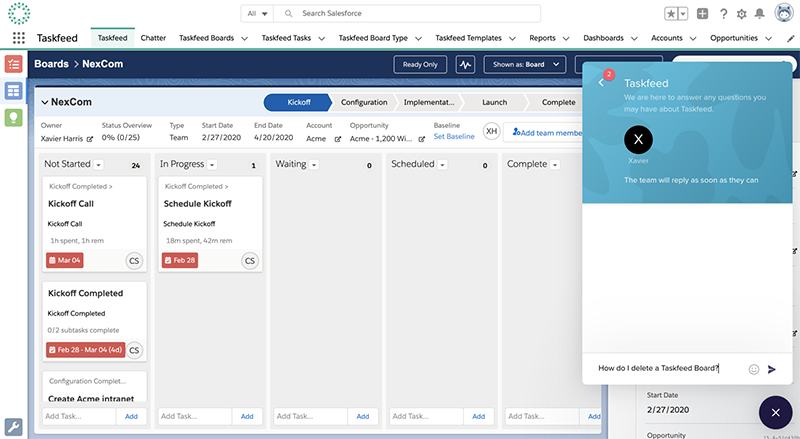This screenshot has width=800, height=439.
Task: Open the Scheduled column menu
Action: [442, 165]
